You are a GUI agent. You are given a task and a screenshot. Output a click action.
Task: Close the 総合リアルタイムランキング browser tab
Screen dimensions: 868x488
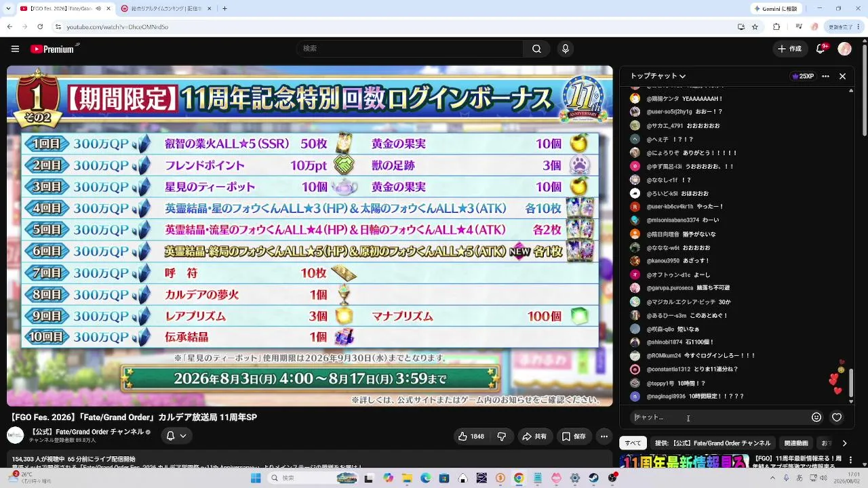click(210, 9)
